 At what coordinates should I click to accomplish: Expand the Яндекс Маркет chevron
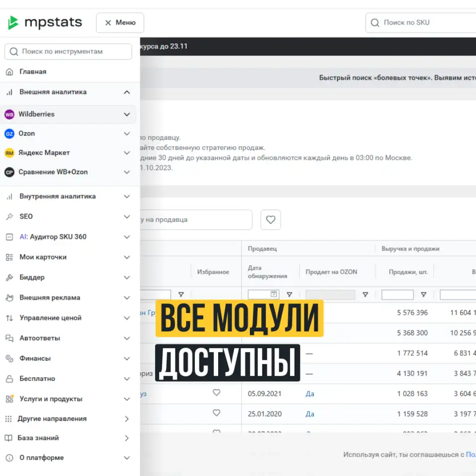127,153
